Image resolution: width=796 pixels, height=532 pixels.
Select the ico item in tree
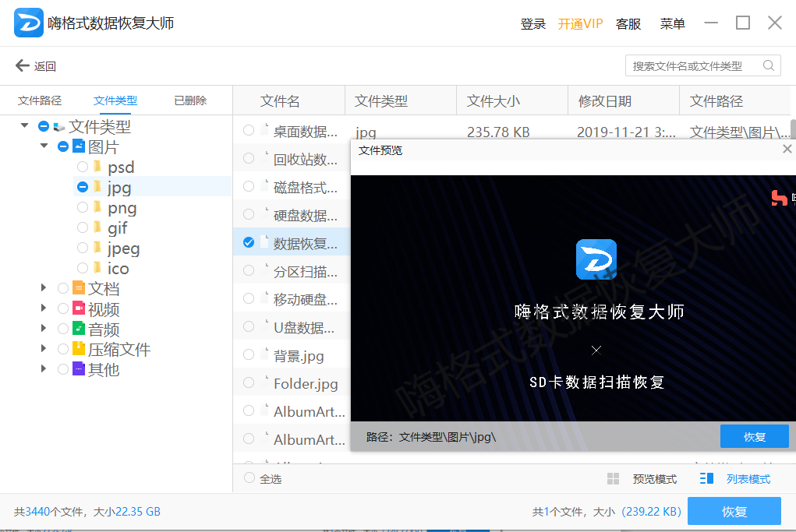click(x=118, y=268)
